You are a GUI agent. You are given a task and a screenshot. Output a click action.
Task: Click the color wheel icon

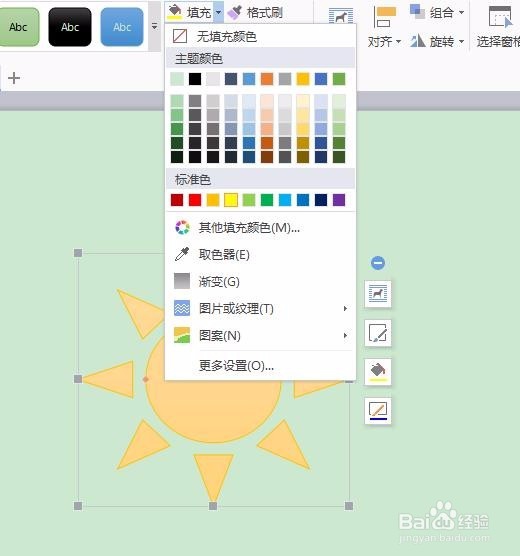[182, 228]
